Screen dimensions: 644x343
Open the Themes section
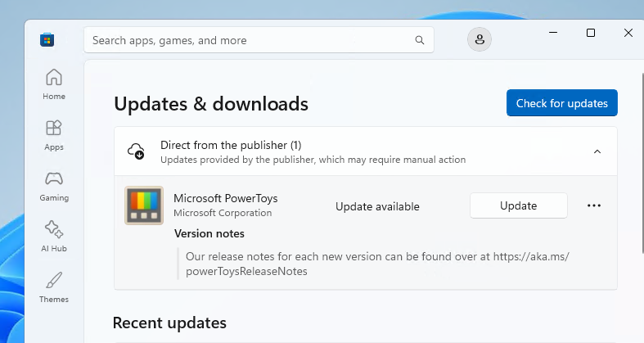point(54,287)
